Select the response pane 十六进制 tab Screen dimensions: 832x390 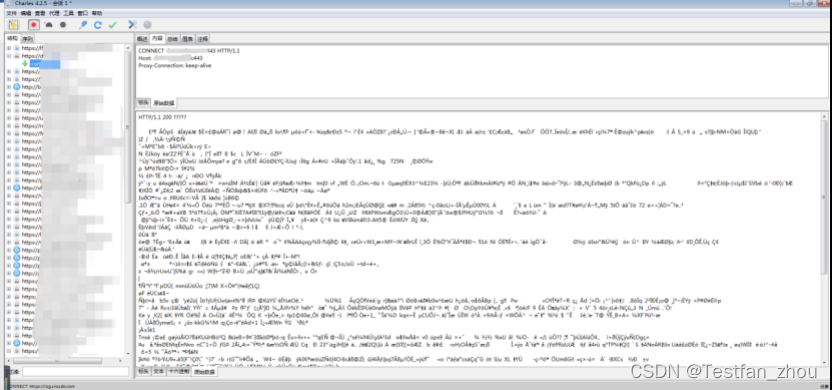(x=178, y=372)
